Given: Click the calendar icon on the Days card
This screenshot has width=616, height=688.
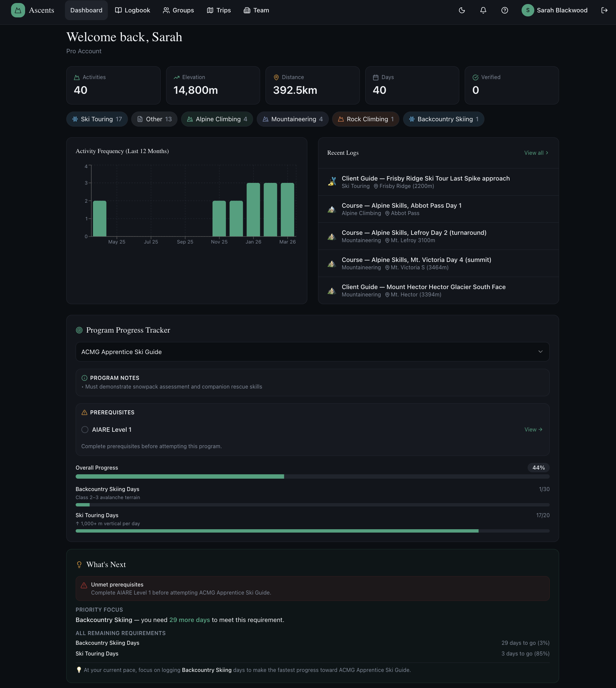Looking at the screenshot, I should tap(376, 77).
